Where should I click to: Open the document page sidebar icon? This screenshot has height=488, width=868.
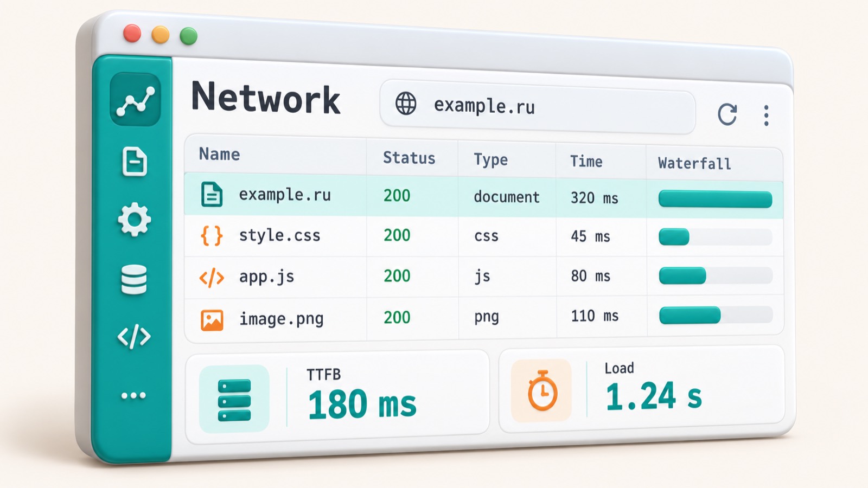coord(135,162)
